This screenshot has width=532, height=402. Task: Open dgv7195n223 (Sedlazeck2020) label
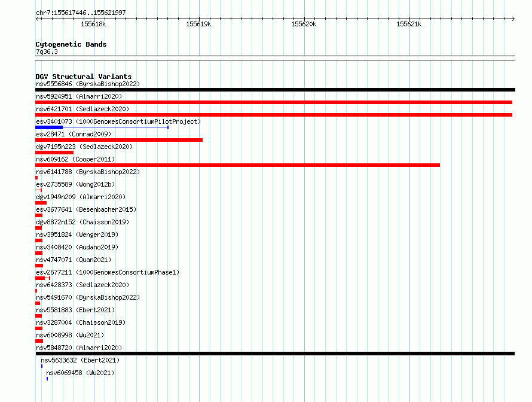click(x=84, y=147)
